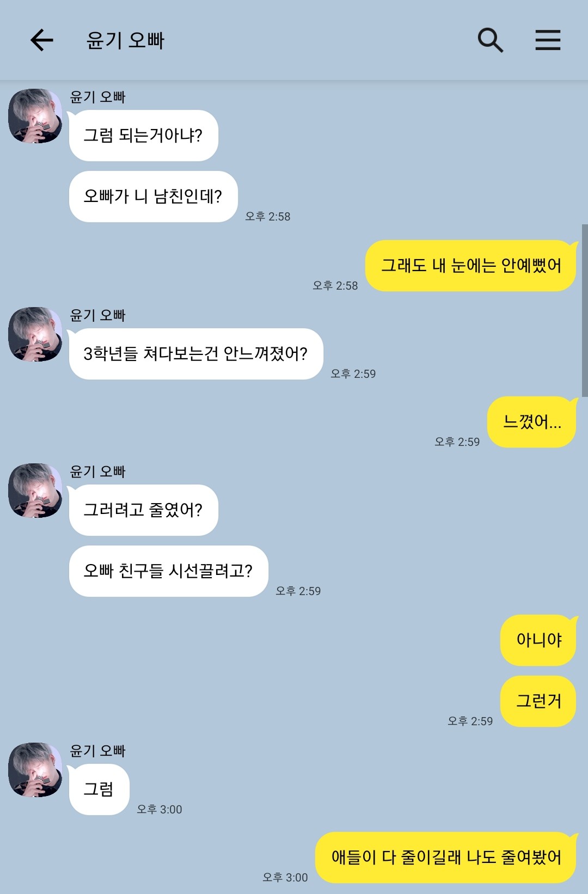Screen dimensions: 588x894
Task: Tap sender name above 그러려고 줄였어?
Action: click(98, 472)
